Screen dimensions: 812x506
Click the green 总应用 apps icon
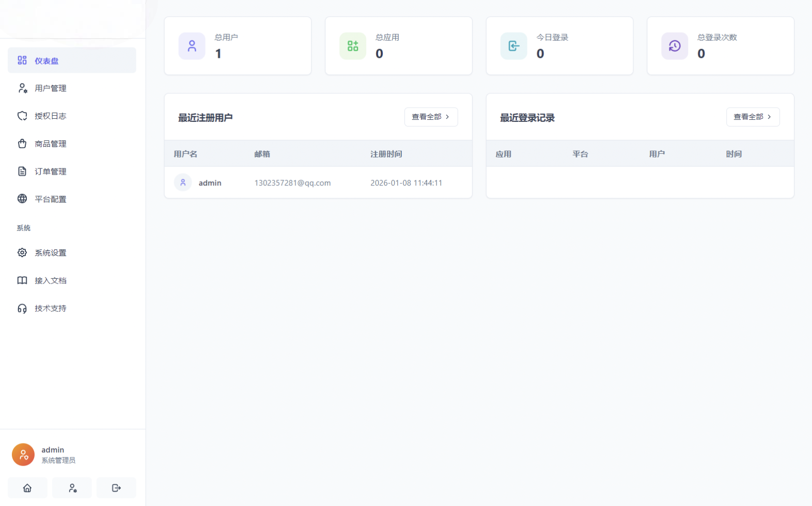[x=353, y=46]
